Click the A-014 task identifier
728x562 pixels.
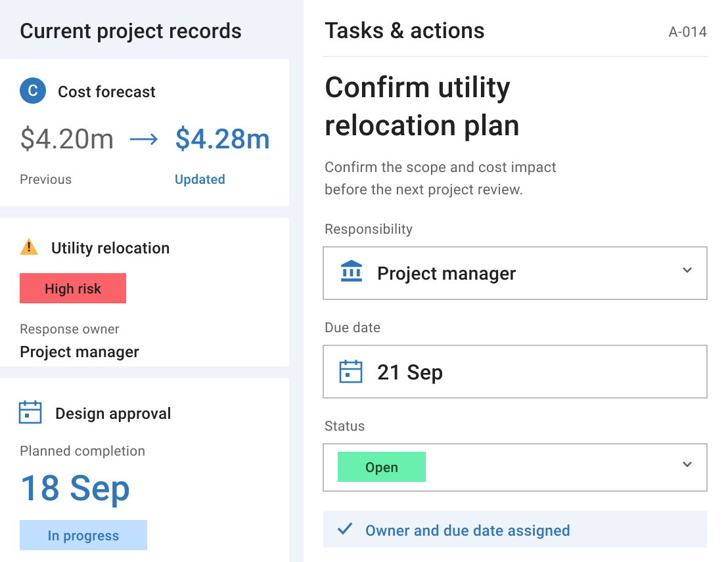(688, 32)
